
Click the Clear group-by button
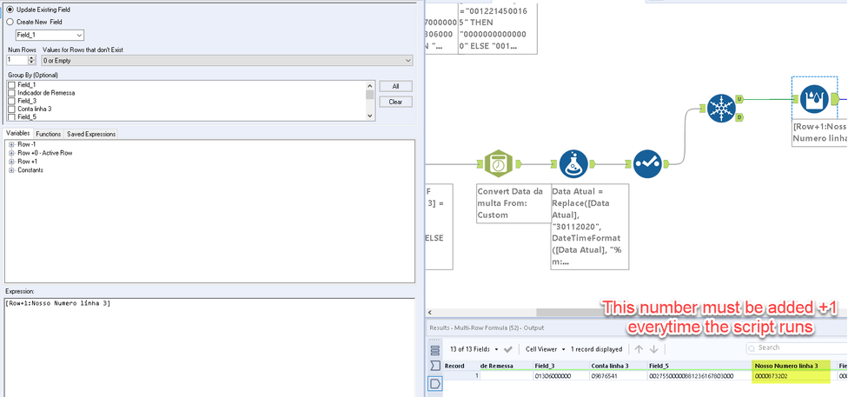[396, 102]
